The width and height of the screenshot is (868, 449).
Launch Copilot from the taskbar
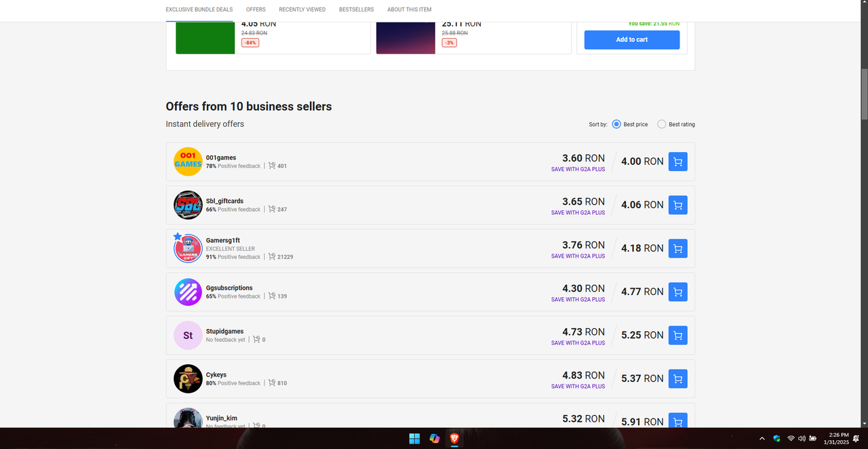click(x=435, y=439)
